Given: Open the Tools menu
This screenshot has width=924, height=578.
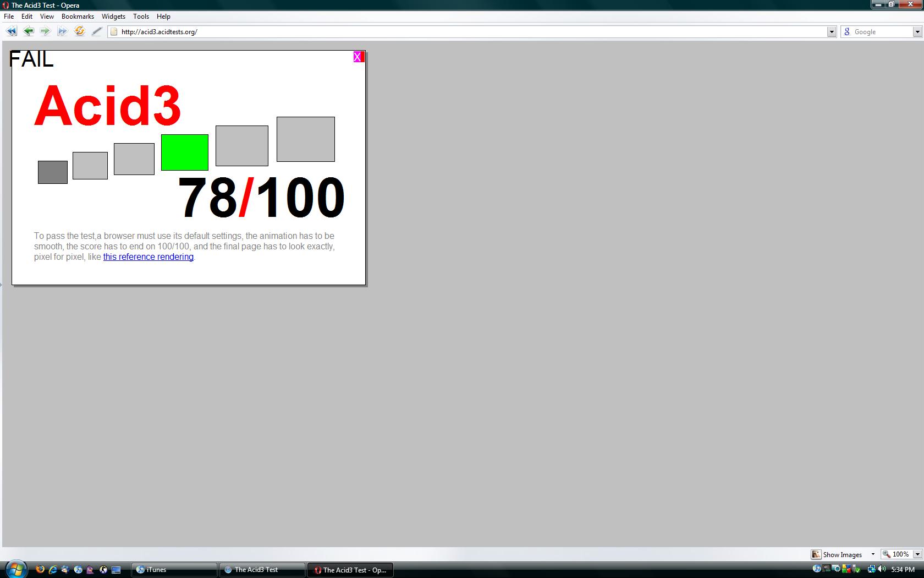Looking at the screenshot, I should pyautogui.click(x=141, y=17).
